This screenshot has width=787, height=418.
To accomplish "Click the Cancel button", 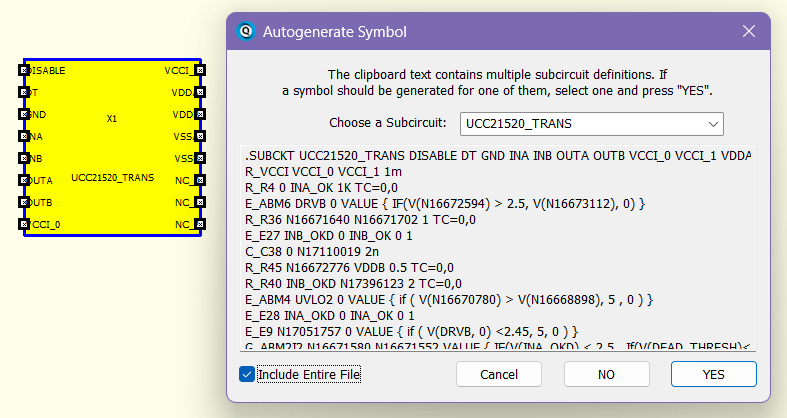I will [x=498, y=374].
